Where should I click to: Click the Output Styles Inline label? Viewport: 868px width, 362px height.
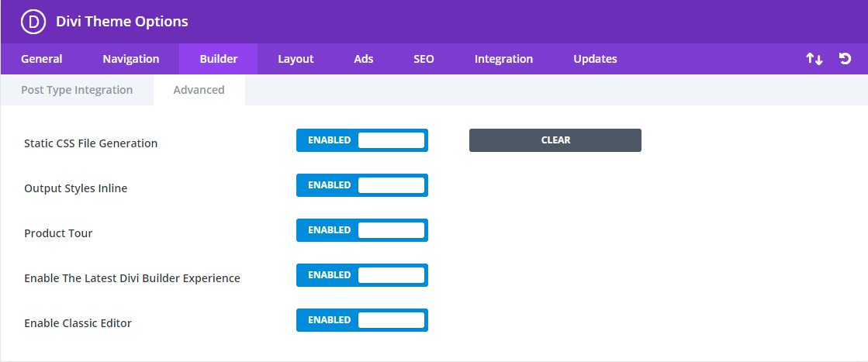point(76,188)
